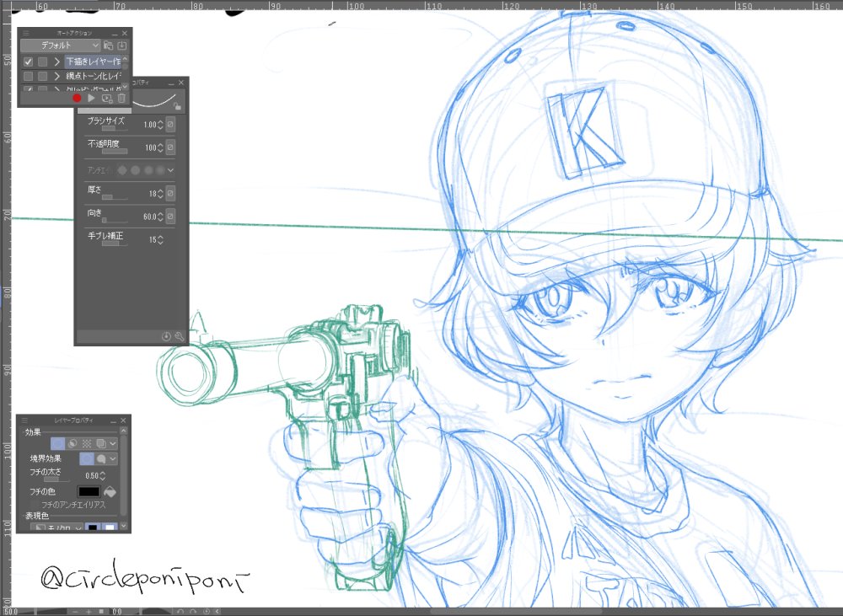The height and width of the screenshot is (616, 843).
Task: Click the ブラシサイズ value stepper arrows
Action: pos(160,125)
